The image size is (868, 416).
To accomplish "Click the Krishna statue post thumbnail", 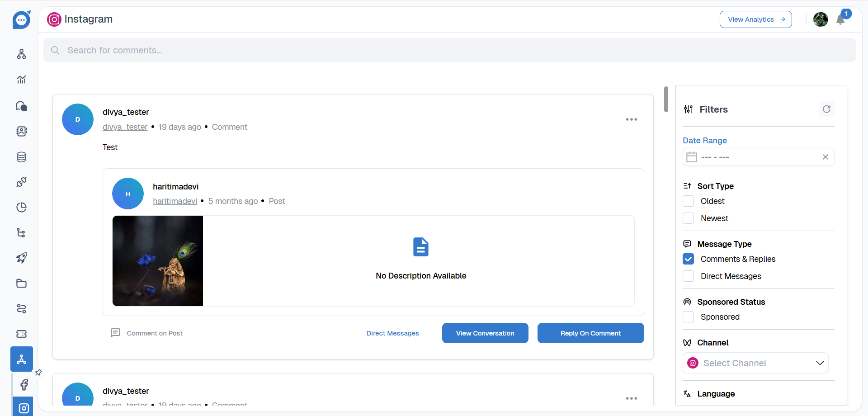I will click(158, 261).
